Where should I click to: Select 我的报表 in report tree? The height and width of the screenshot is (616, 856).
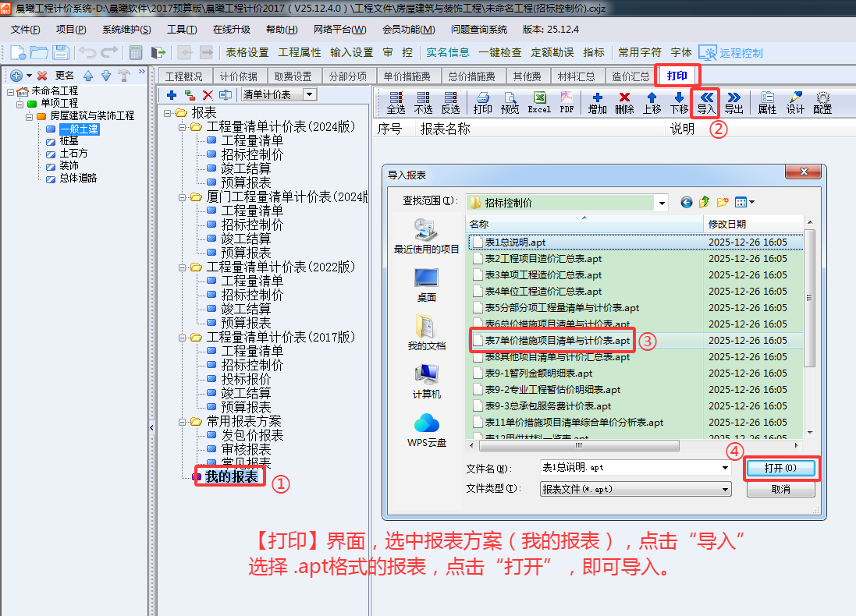231,476
